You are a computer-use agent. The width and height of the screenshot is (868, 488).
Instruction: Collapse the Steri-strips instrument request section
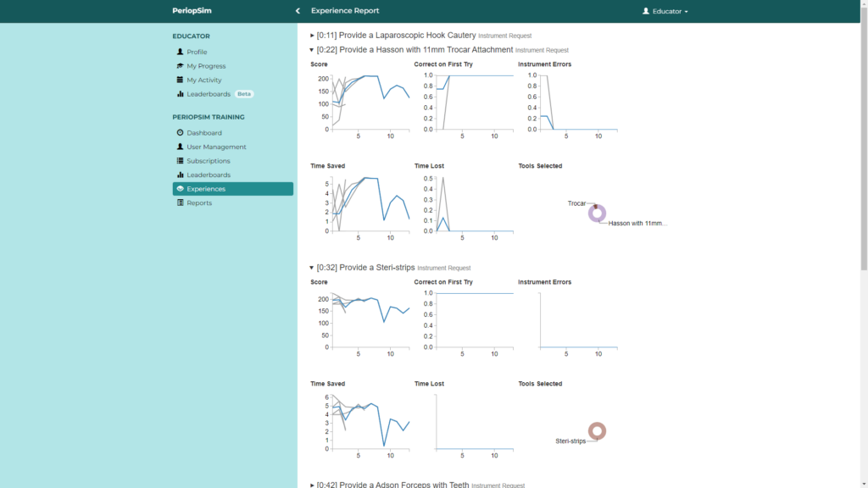(x=311, y=267)
